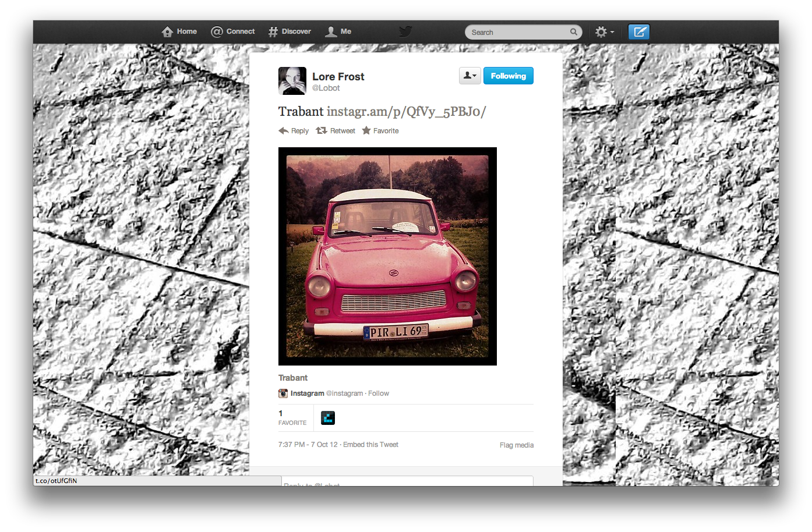812x532 pixels.
Task: Click the search magnifier icon
Action: (573, 32)
